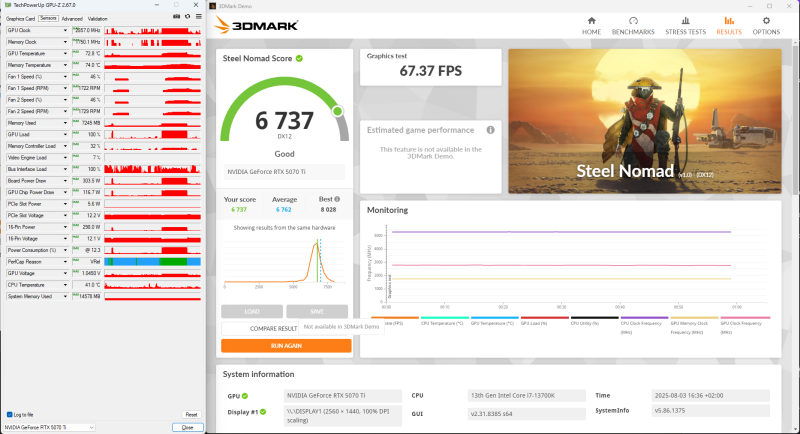
Task: Click the 3DMark Demo title bar icon
Action: click(213, 6)
